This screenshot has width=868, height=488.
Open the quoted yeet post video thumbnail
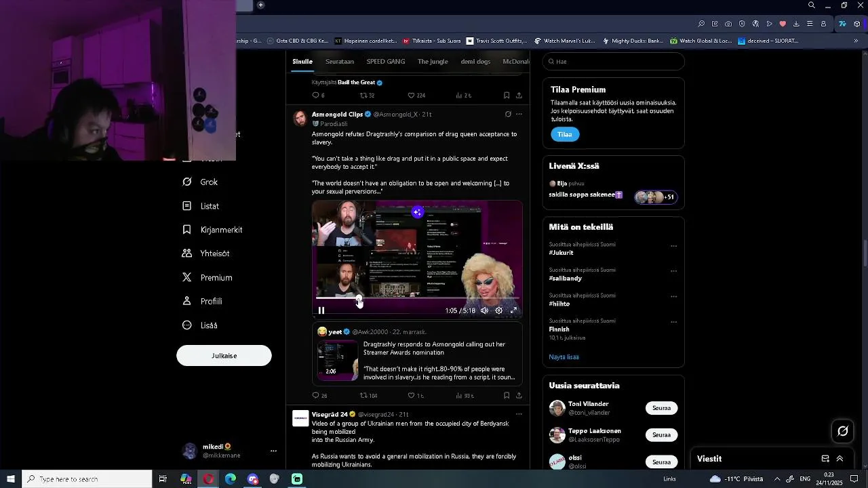338,360
